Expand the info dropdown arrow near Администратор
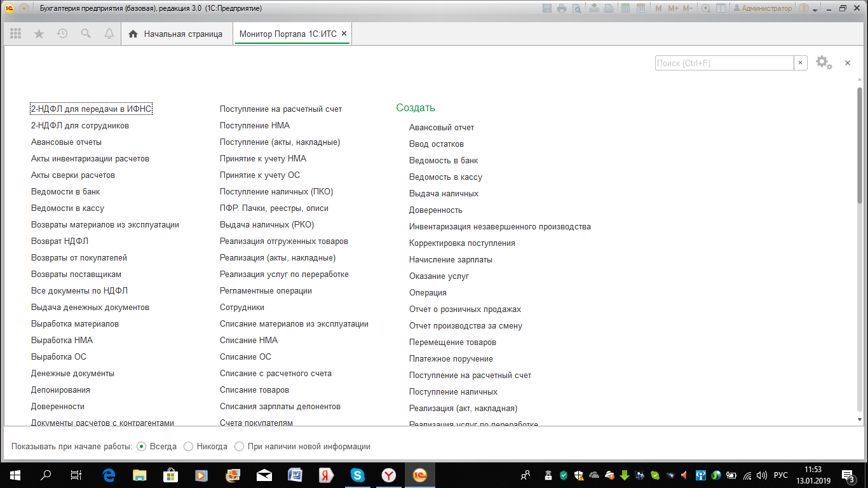Image resolution: width=868 pixels, height=488 pixels. tap(815, 9)
